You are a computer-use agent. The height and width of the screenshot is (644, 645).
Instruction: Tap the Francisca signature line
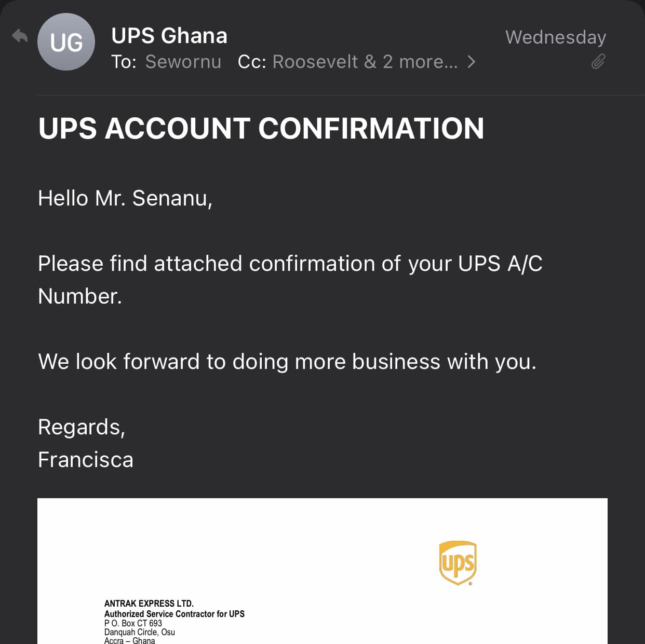[86, 460]
